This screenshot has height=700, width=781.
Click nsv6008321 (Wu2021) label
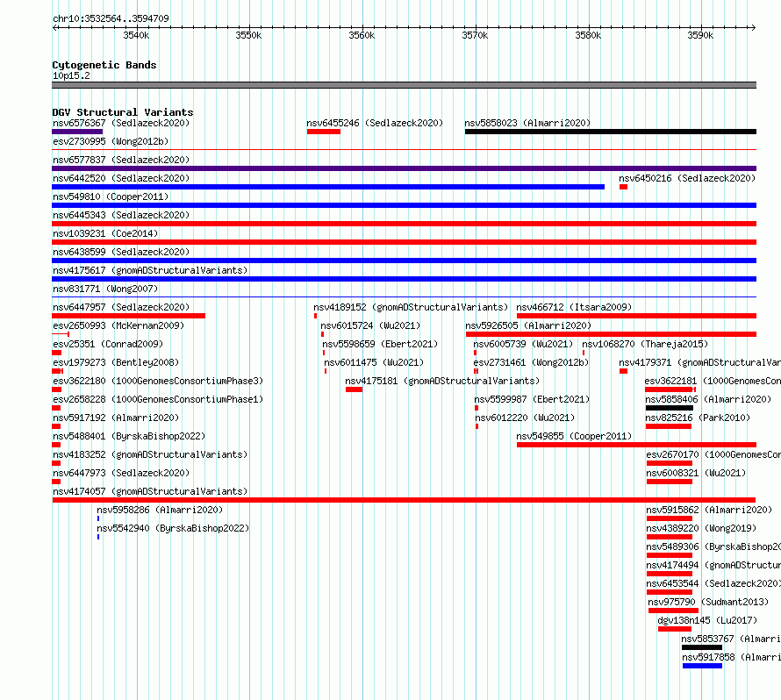click(x=697, y=473)
